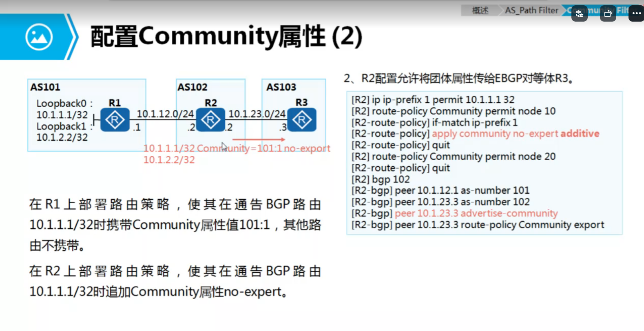This screenshot has height=331, width=644.
Task: Click the 10.1.23.0/24 link label
Action: [x=257, y=114]
